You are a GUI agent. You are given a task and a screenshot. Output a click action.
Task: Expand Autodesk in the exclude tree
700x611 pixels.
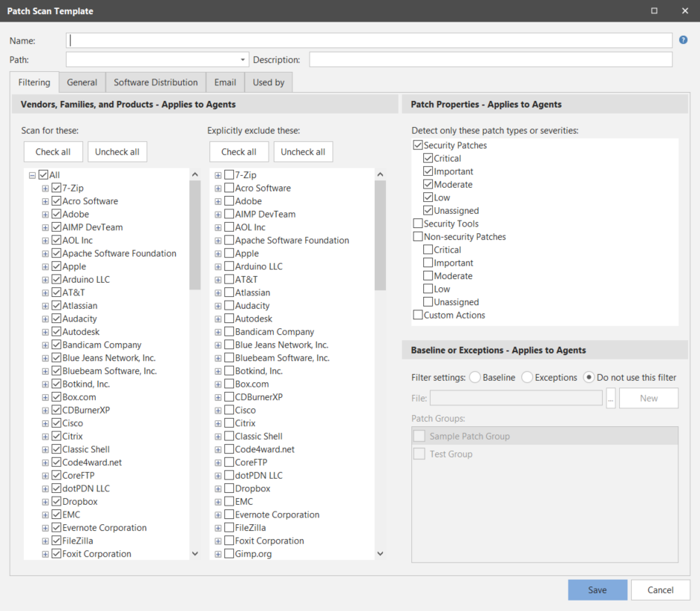coord(217,319)
